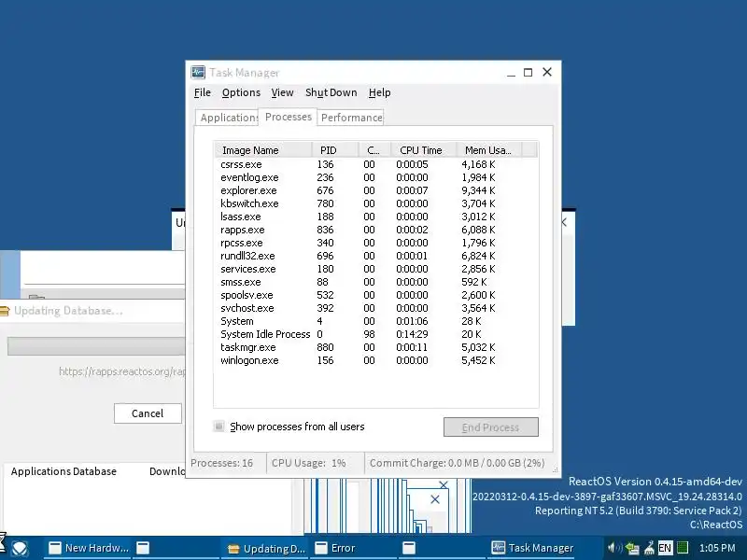The height and width of the screenshot is (560, 747).
Task: Click the Updating Database dialog title icon
Action: click(x=5, y=311)
